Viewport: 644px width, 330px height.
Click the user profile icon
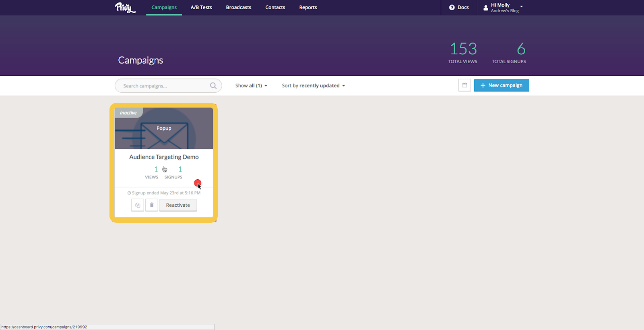click(x=485, y=8)
